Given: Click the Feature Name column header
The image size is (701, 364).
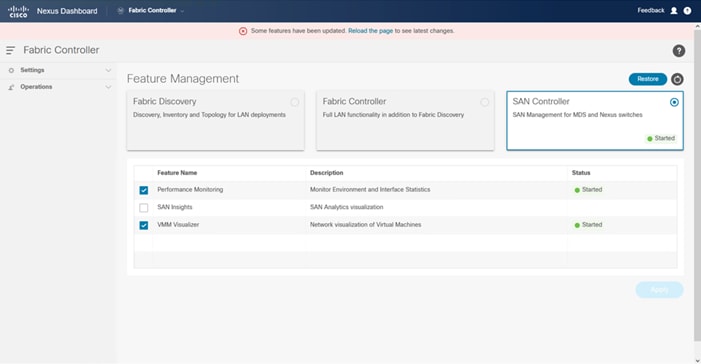Looking at the screenshot, I should click(x=177, y=173).
